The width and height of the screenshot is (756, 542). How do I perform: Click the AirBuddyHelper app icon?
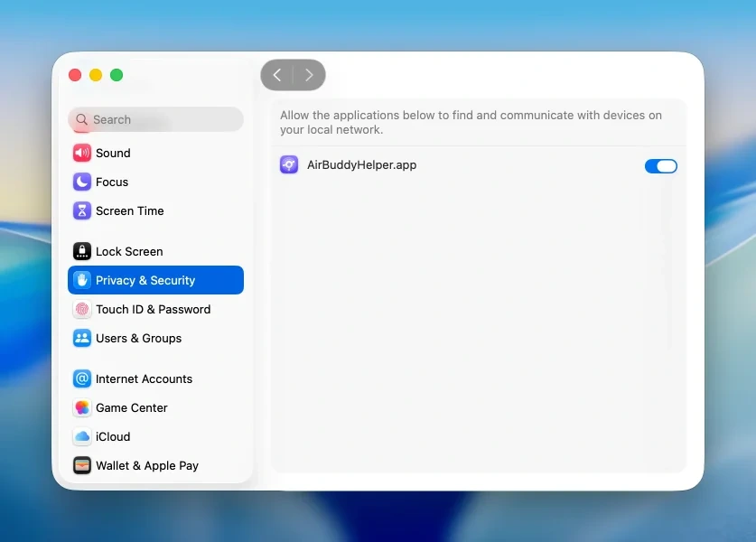tap(289, 165)
